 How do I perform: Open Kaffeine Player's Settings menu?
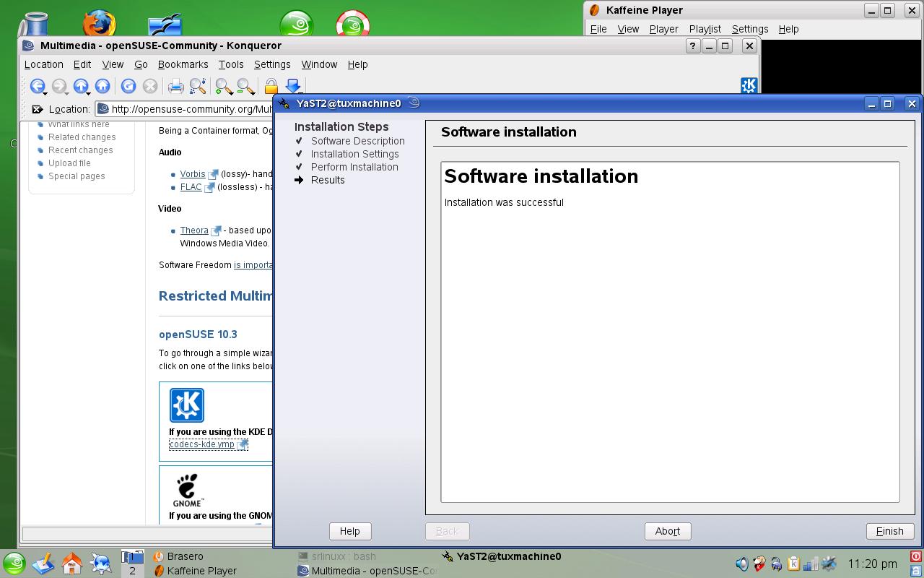tap(750, 29)
